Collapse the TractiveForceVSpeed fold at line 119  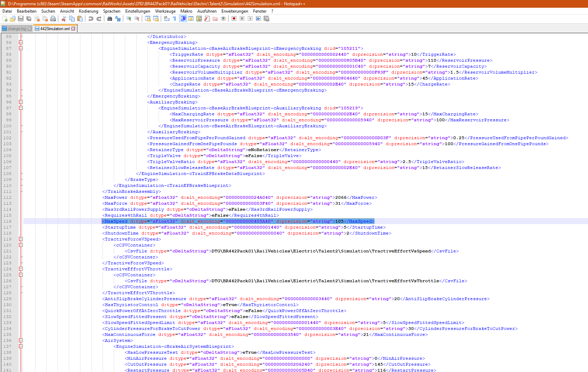pyautogui.click(x=21, y=239)
